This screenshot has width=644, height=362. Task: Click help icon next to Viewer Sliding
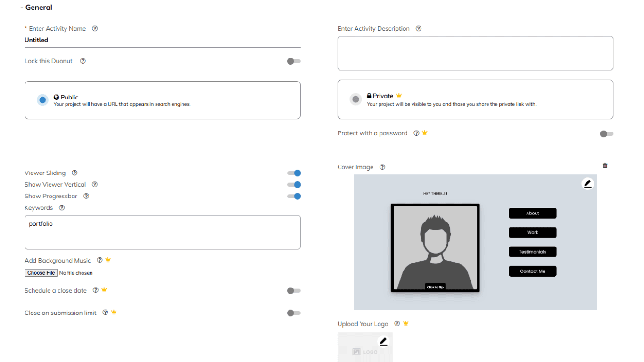(74, 173)
